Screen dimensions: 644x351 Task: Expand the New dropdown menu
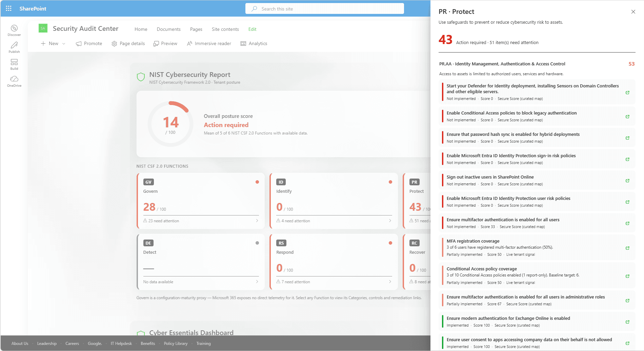[x=64, y=44]
